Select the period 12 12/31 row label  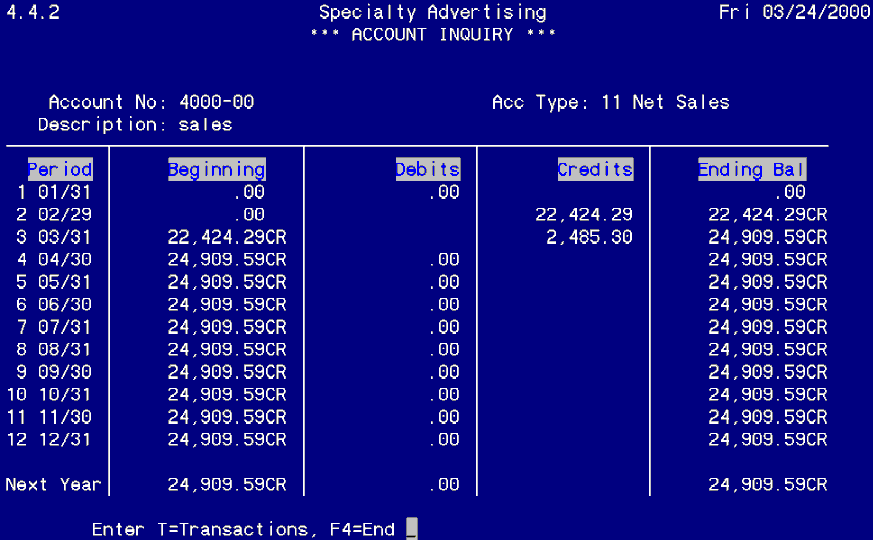(54, 439)
